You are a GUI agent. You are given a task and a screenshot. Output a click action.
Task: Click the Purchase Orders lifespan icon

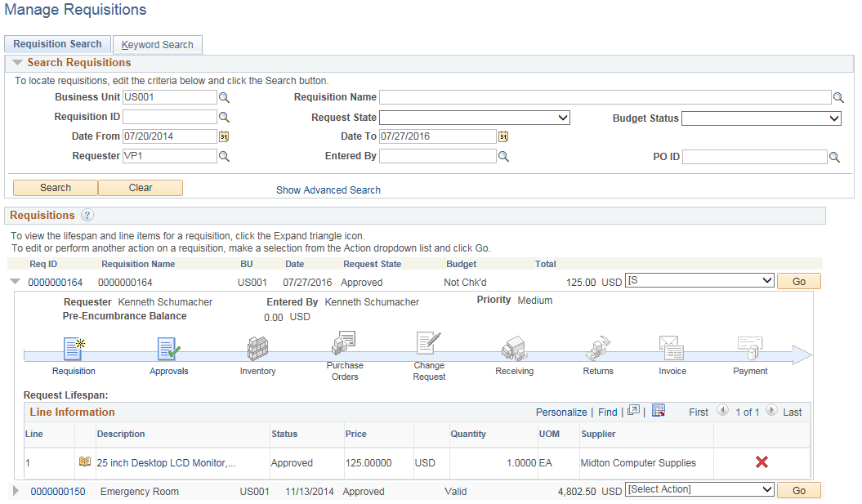(343, 342)
